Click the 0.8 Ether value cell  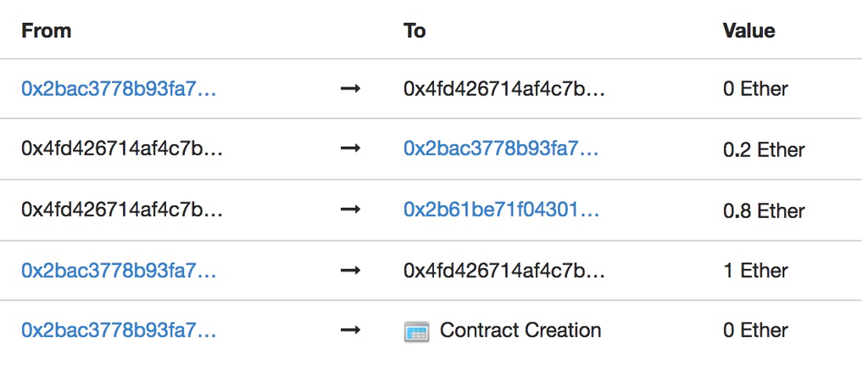click(764, 210)
